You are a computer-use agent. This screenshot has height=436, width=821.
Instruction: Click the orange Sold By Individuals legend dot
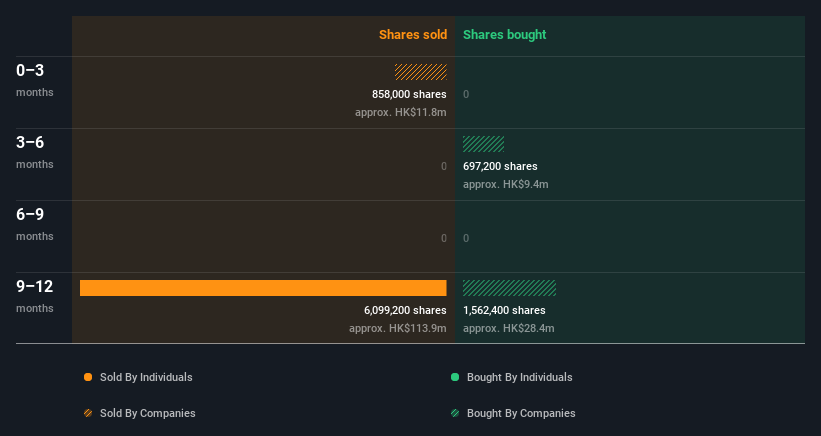point(88,377)
